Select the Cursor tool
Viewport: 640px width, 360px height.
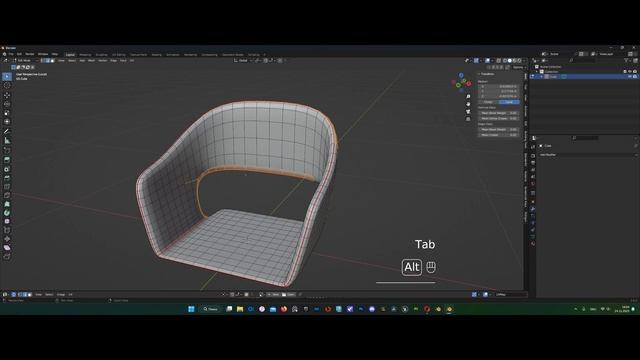click(7, 86)
